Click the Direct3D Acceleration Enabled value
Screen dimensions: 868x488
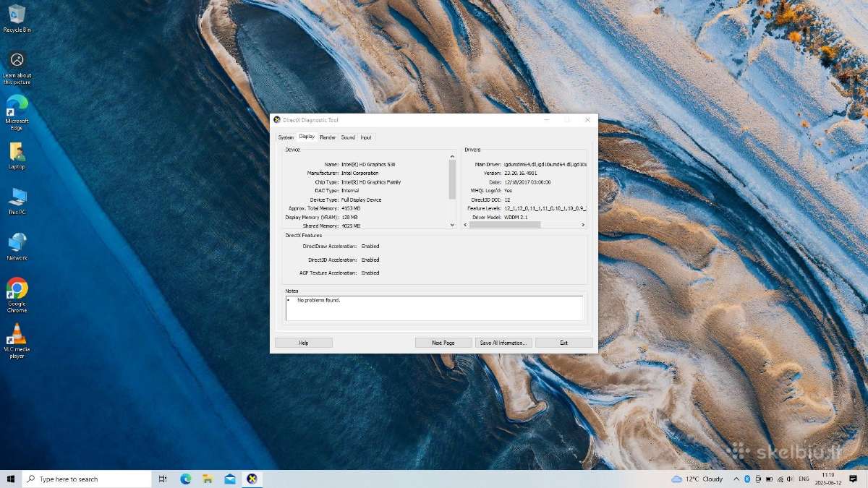point(370,260)
